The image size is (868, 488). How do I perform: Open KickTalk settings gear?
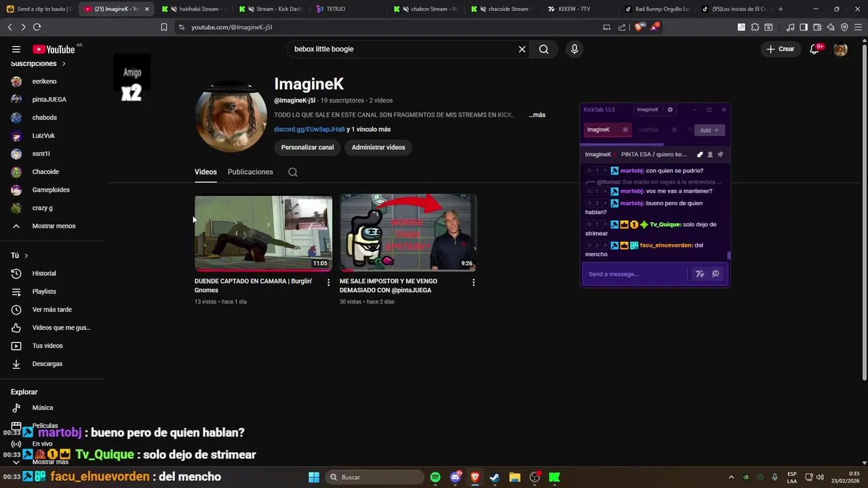[670, 110]
